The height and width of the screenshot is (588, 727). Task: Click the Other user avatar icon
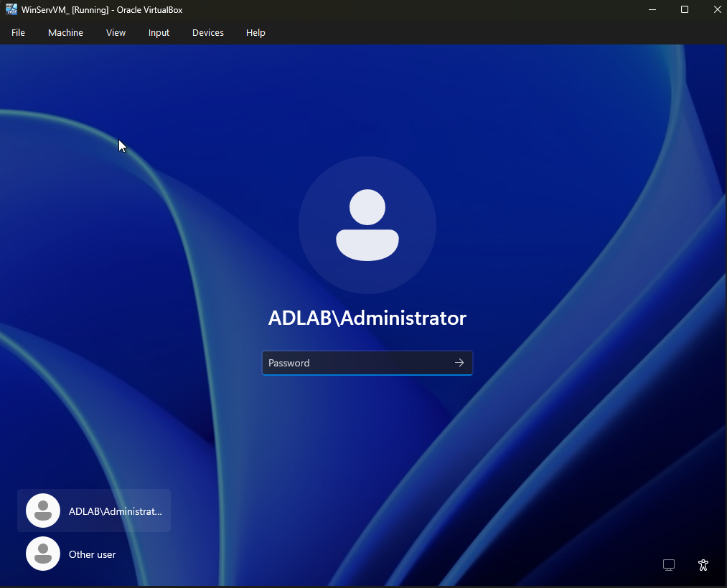(43, 554)
